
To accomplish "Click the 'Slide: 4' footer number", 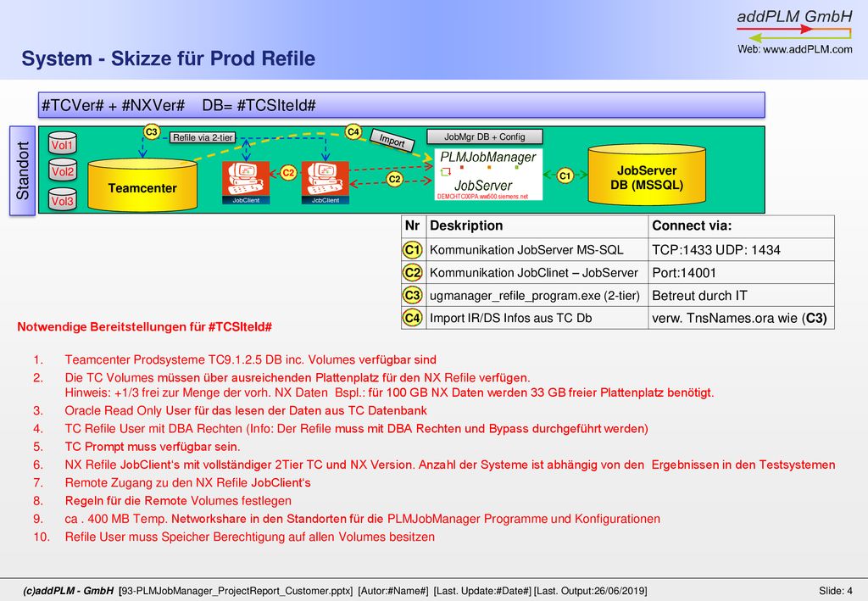I will [x=836, y=591].
